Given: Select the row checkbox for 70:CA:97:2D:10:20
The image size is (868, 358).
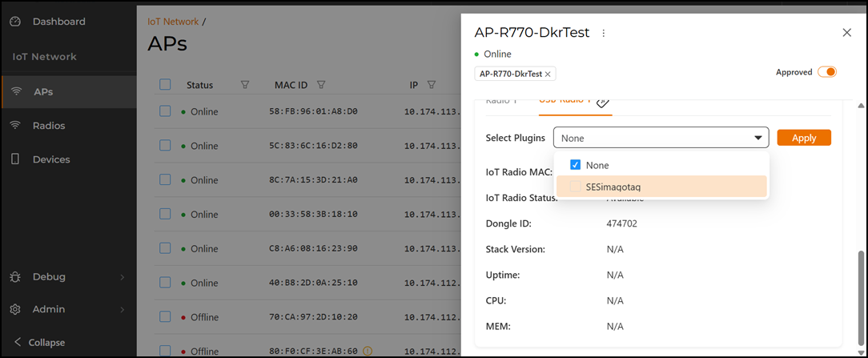Looking at the screenshot, I should coord(165,316).
